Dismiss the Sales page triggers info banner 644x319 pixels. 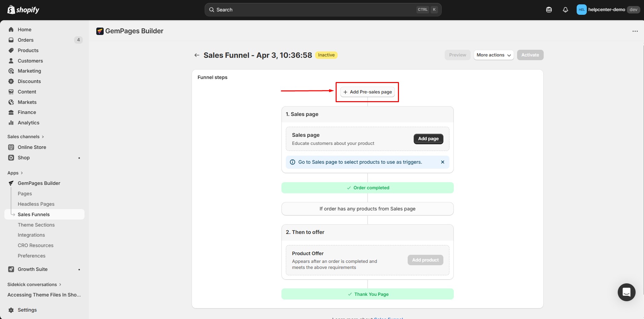click(442, 162)
